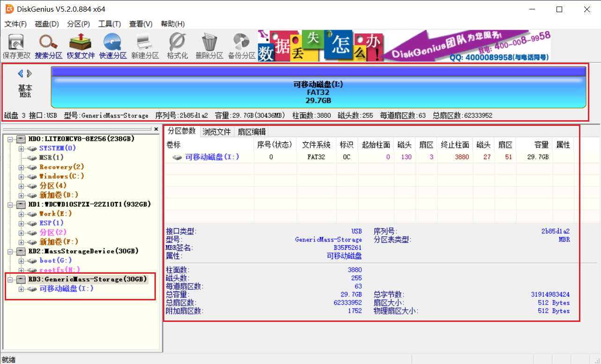Click total bytes value 31914983424

coord(550,294)
